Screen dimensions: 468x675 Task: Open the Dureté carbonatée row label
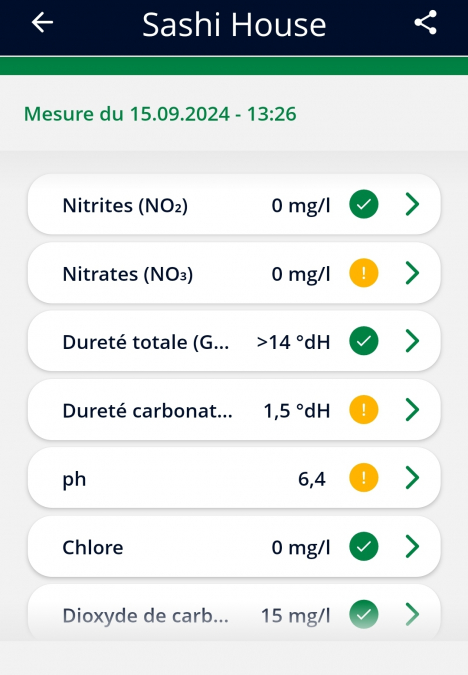pyautogui.click(x=147, y=411)
